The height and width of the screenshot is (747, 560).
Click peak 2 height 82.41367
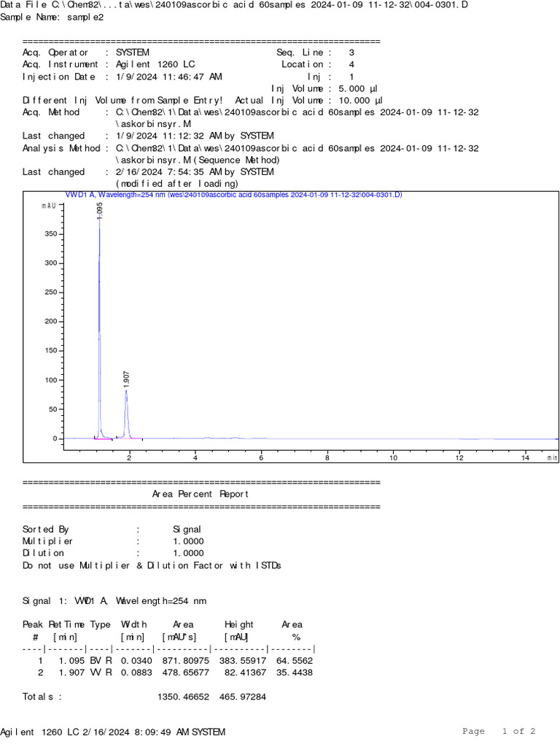pos(245,673)
